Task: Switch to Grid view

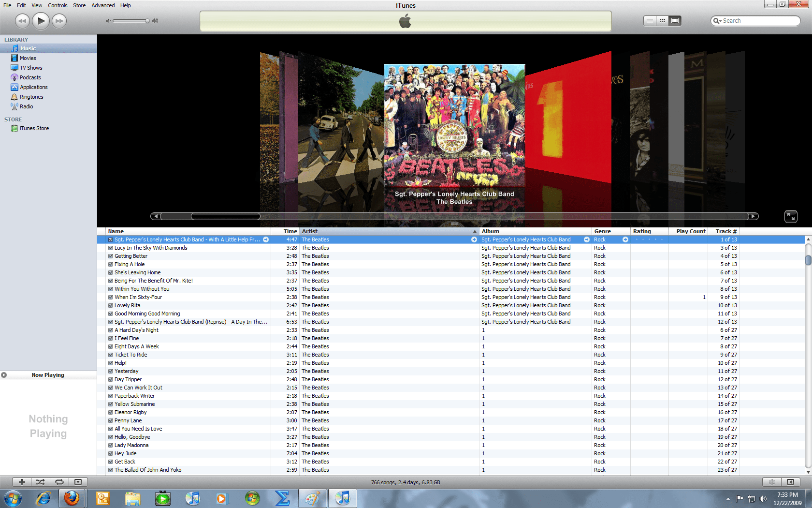Action: (663, 21)
